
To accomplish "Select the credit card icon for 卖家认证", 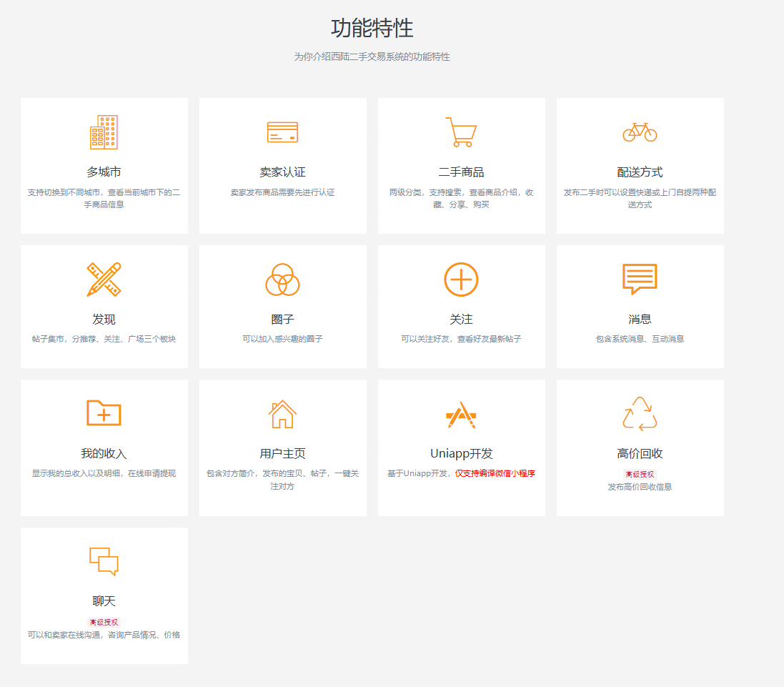I will click(x=282, y=132).
